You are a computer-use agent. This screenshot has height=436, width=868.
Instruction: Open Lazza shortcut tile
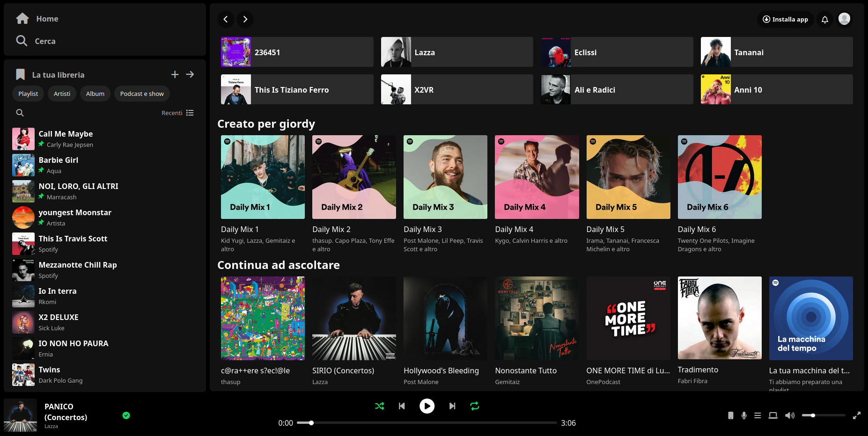457,52
